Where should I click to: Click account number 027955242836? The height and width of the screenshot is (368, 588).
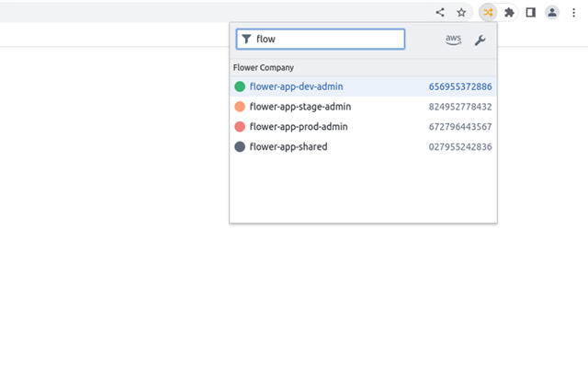click(x=460, y=147)
